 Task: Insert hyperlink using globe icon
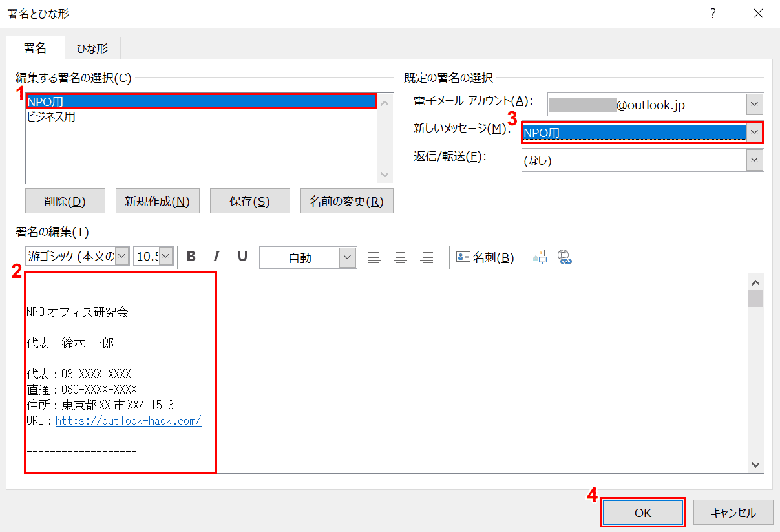565,257
